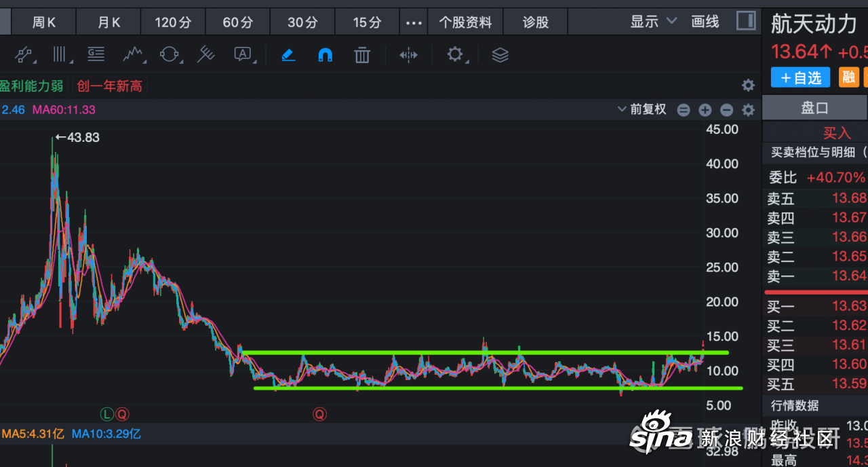Expand the 显示 dropdown

[653, 22]
